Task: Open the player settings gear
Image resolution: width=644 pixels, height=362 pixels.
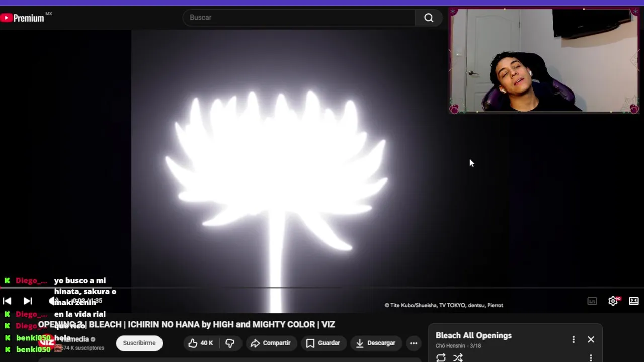Action: pos(613,301)
